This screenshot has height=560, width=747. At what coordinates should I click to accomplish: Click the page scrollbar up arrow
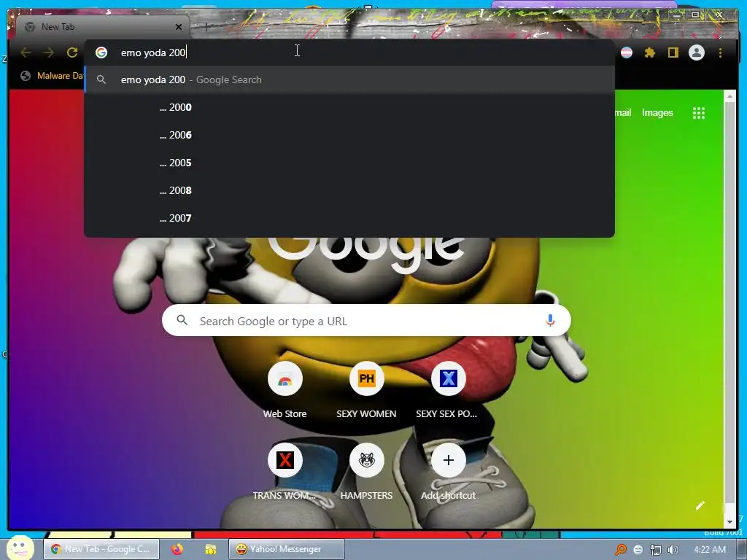coord(729,96)
